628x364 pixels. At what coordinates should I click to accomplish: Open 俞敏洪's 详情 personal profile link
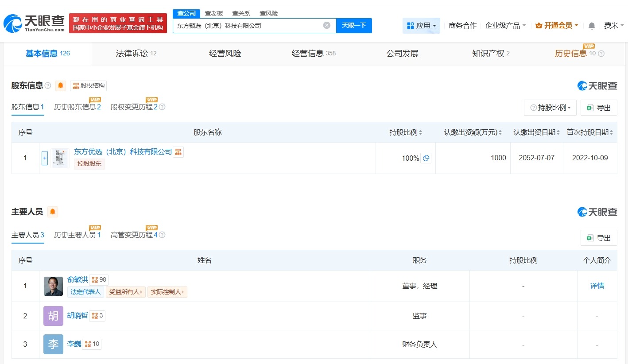[x=597, y=286]
